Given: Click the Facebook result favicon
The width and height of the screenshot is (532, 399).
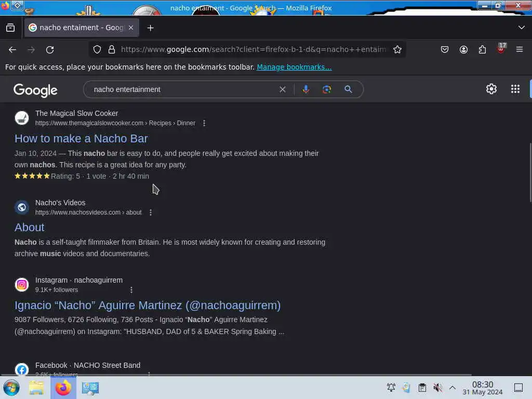Looking at the screenshot, I should click(x=22, y=369).
